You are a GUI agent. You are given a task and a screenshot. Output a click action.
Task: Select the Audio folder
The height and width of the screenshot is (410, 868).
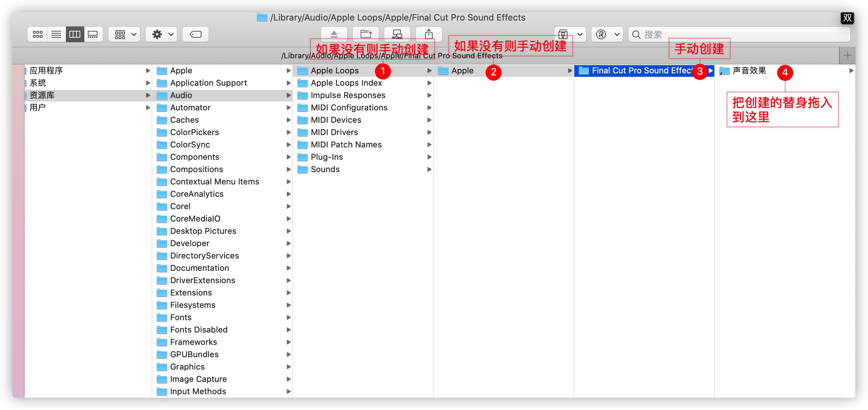pyautogui.click(x=181, y=95)
